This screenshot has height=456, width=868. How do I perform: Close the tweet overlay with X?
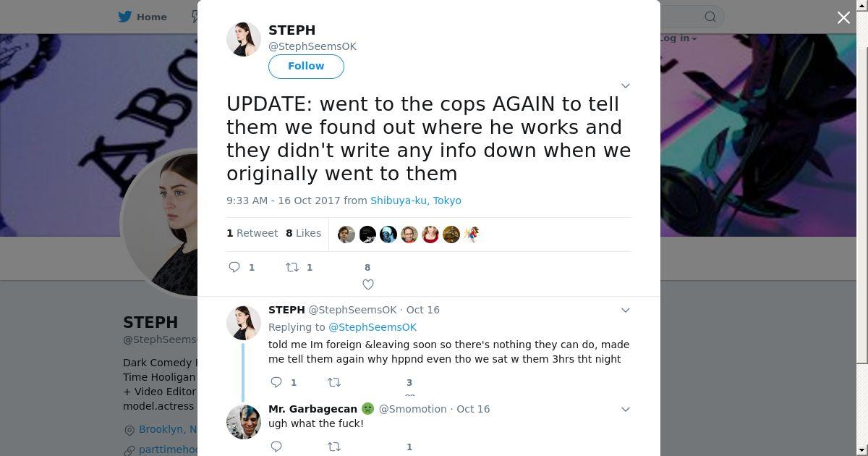[843, 17]
